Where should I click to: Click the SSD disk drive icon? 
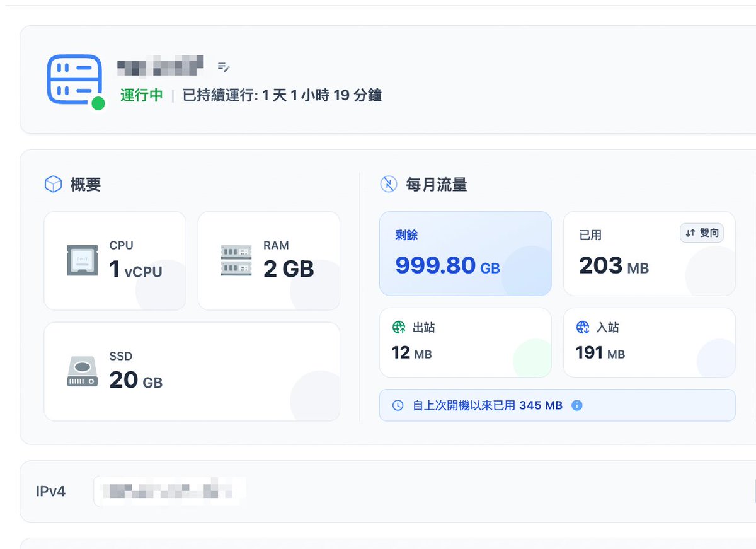(x=83, y=371)
